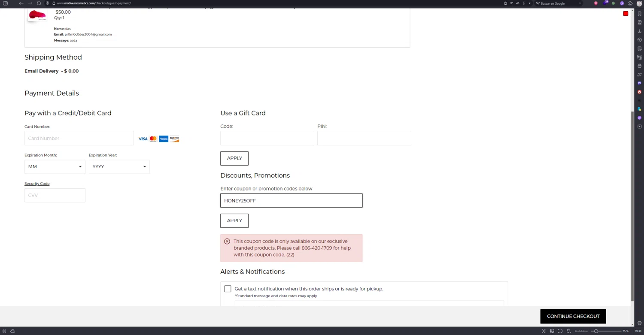
Task: Click the CVV security code field
Action: coord(55,195)
